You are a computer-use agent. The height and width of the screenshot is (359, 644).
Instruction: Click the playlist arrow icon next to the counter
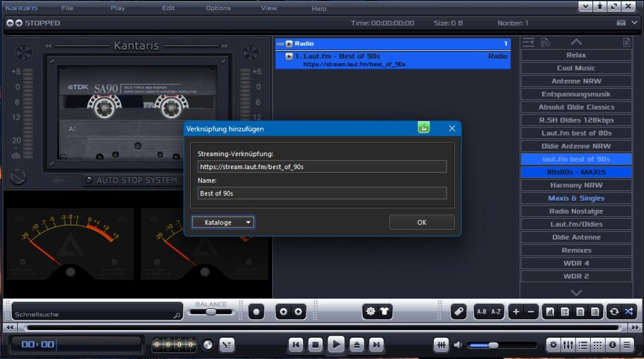tap(226, 345)
